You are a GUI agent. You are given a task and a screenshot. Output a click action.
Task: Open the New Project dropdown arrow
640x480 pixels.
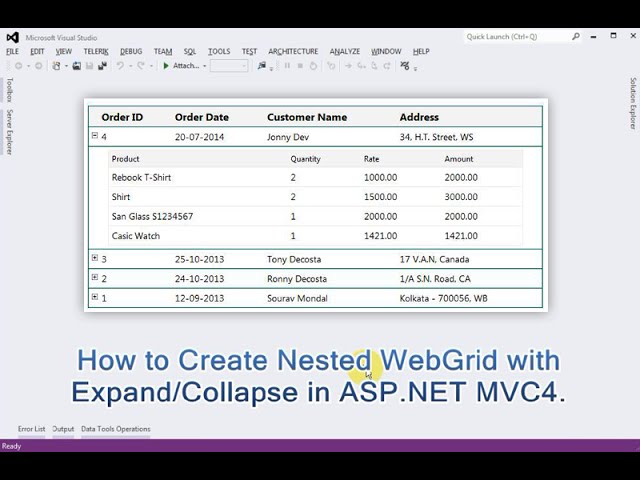point(66,66)
